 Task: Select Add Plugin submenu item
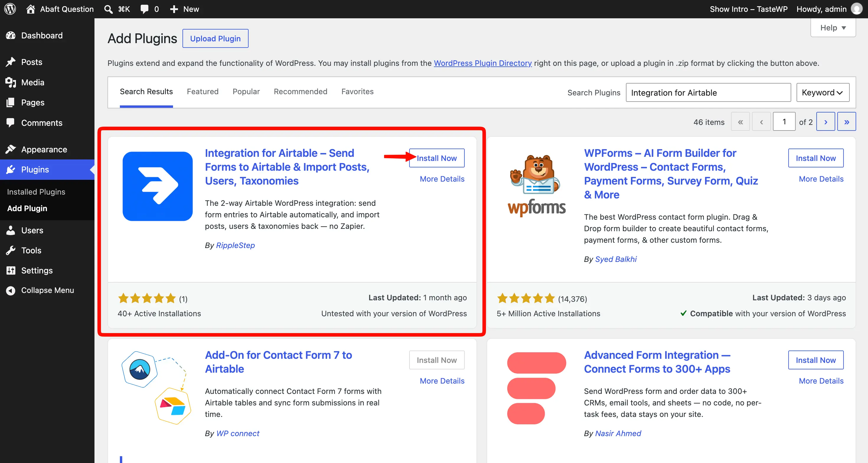[x=27, y=208]
